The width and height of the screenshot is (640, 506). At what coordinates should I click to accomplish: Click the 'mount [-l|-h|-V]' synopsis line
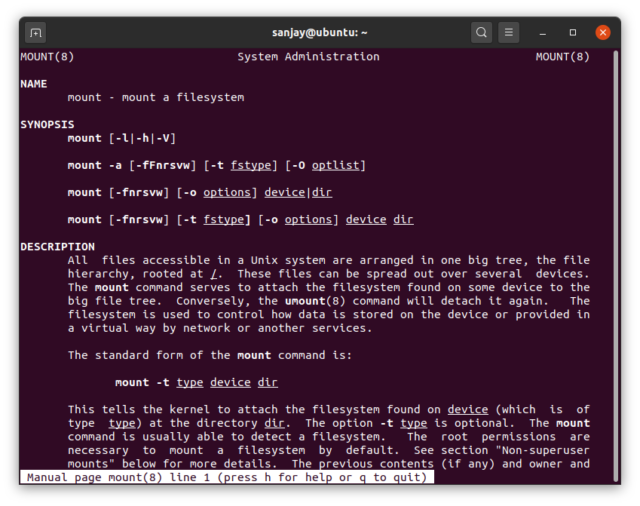click(121, 138)
